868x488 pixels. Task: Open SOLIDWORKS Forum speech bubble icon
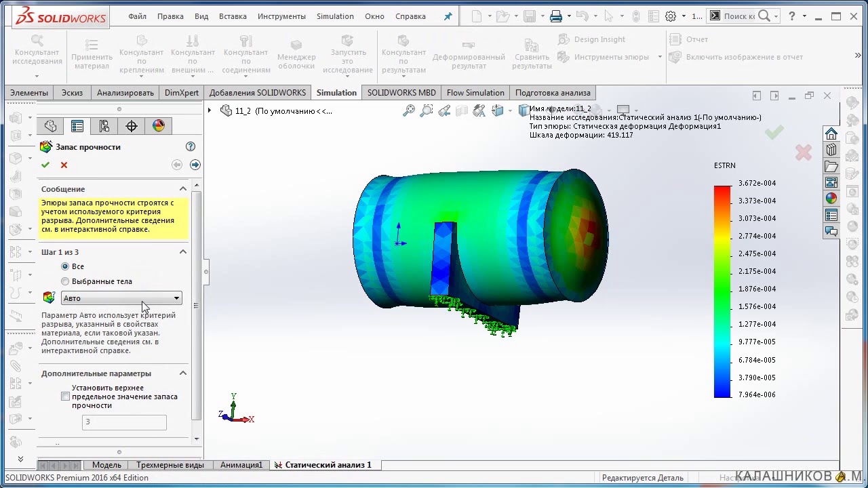point(831,231)
